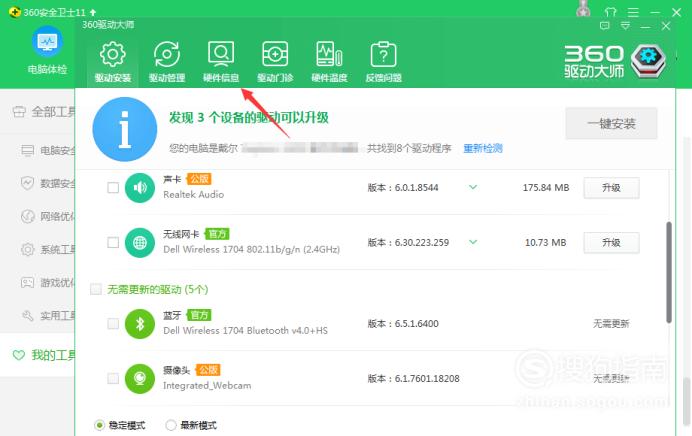The image size is (692, 436).
Task: Click the 重新检测 link
Action: 483,148
